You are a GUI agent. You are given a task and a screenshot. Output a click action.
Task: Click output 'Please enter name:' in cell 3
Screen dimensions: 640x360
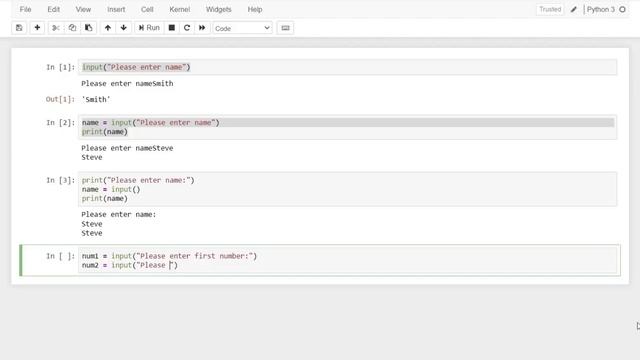click(x=119, y=214)
